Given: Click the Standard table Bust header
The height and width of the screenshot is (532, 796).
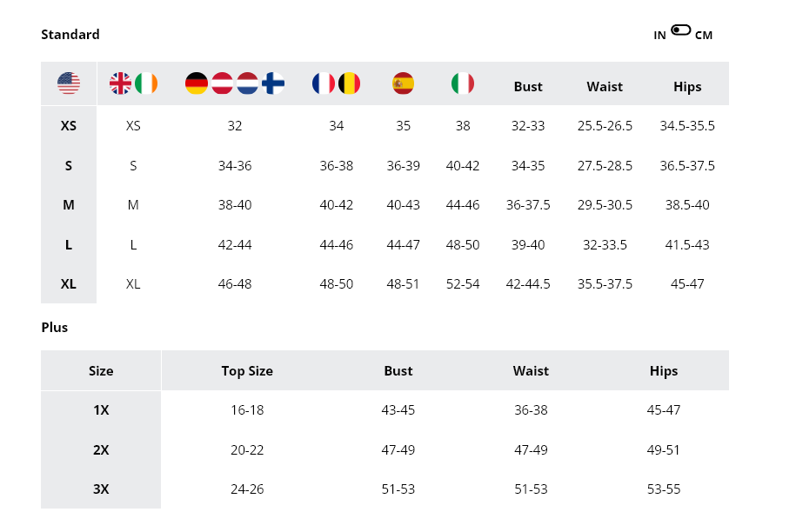Looking at the screenshot, I should pos(528,87).
